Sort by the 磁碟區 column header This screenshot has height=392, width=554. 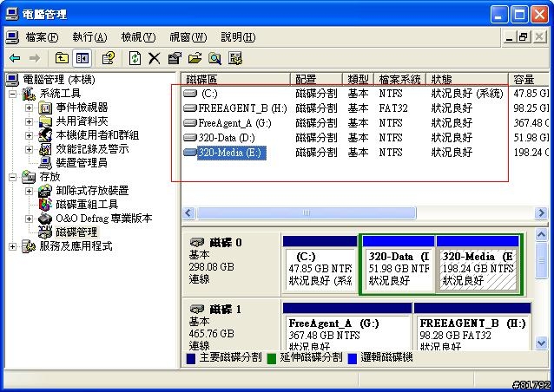click(236, 79)
